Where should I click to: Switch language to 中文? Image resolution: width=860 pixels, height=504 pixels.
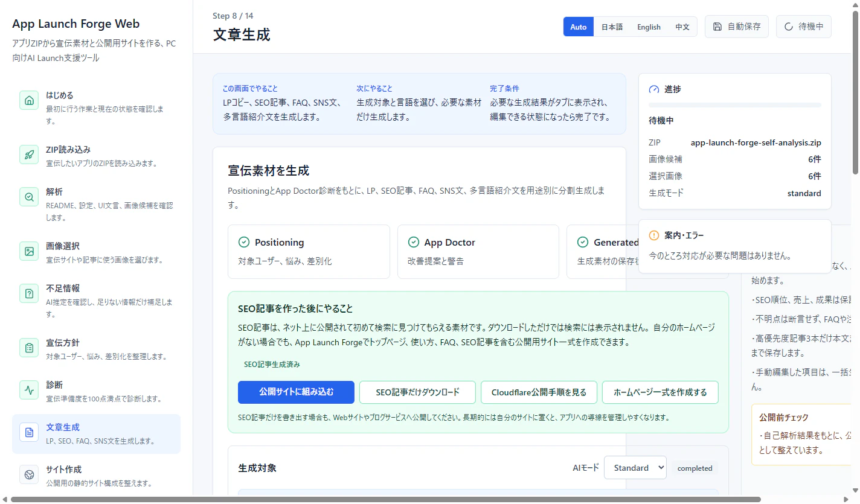(682, 27)
